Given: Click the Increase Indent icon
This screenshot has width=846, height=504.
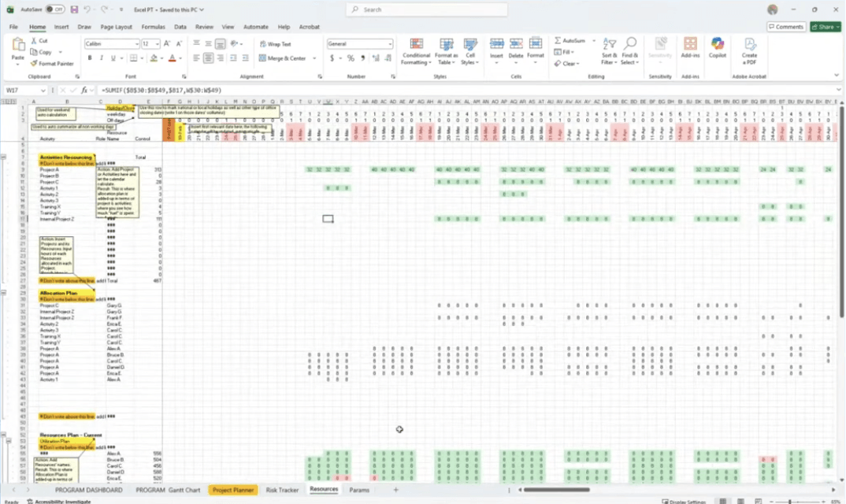Looking at the screenshot, I should tap(245, 58).
